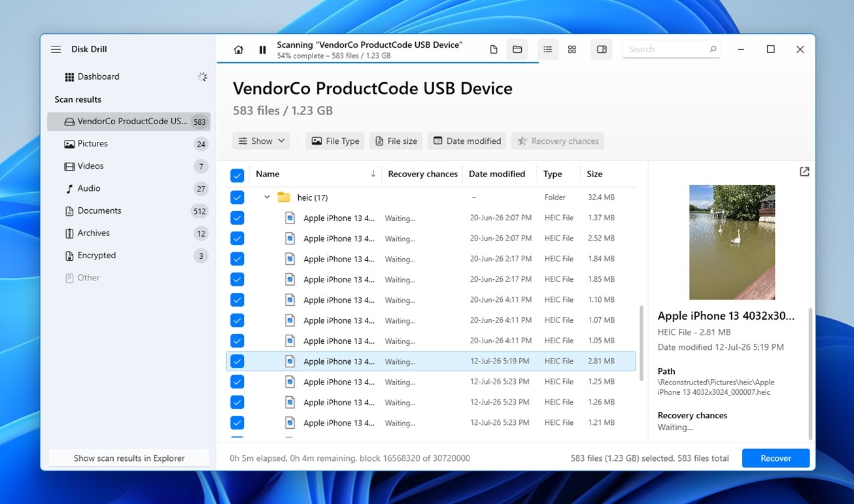Open the File Type filter
This screenshot has height=504, width=854.
(x=335, y=141)
